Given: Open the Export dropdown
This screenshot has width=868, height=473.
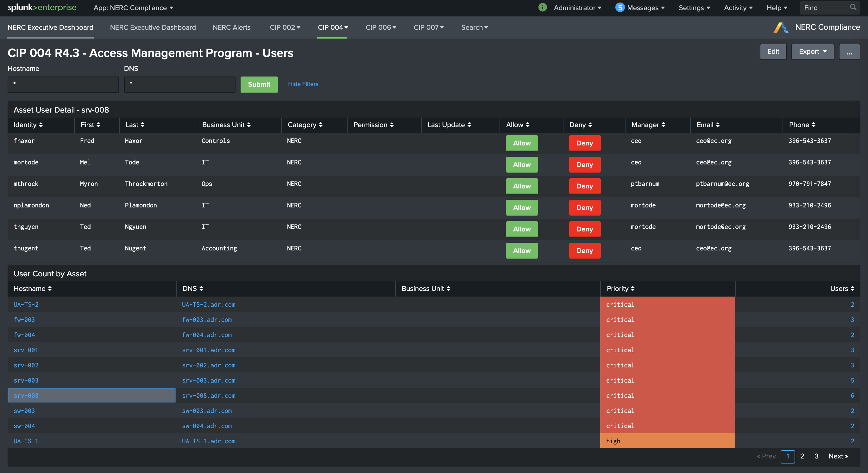Looking at the screenshot, I should [x=812, y=52].
